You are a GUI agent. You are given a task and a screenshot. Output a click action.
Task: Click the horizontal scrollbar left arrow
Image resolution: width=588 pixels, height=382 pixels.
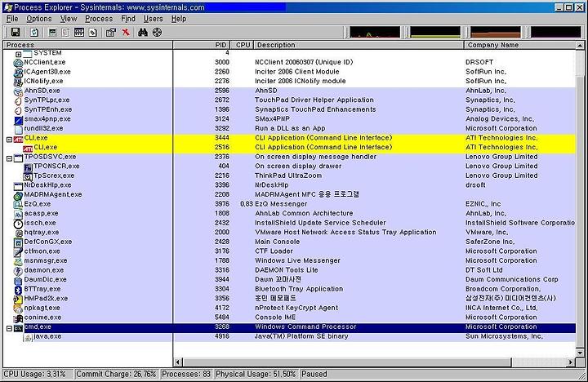(x=179, y=362)
